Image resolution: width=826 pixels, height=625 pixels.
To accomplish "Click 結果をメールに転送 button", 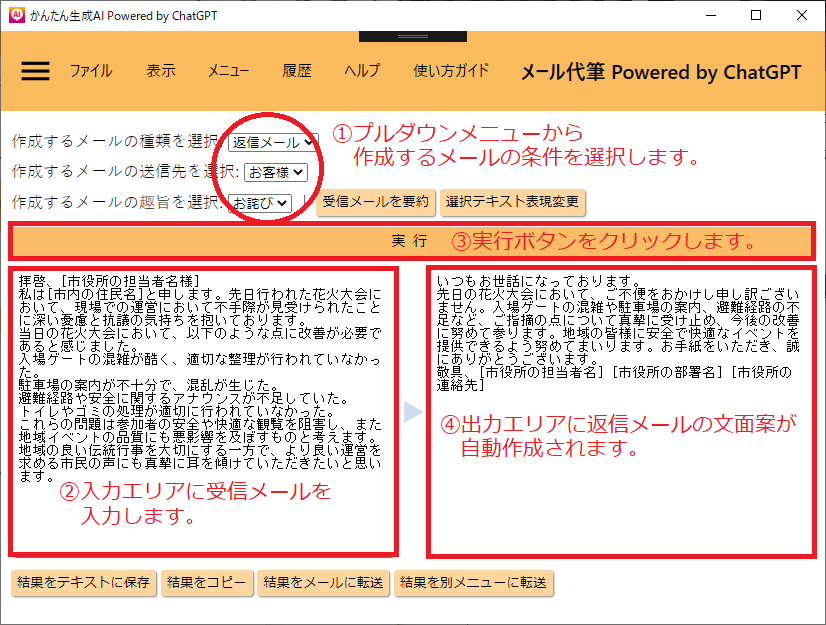I will (x=324, y=583).
